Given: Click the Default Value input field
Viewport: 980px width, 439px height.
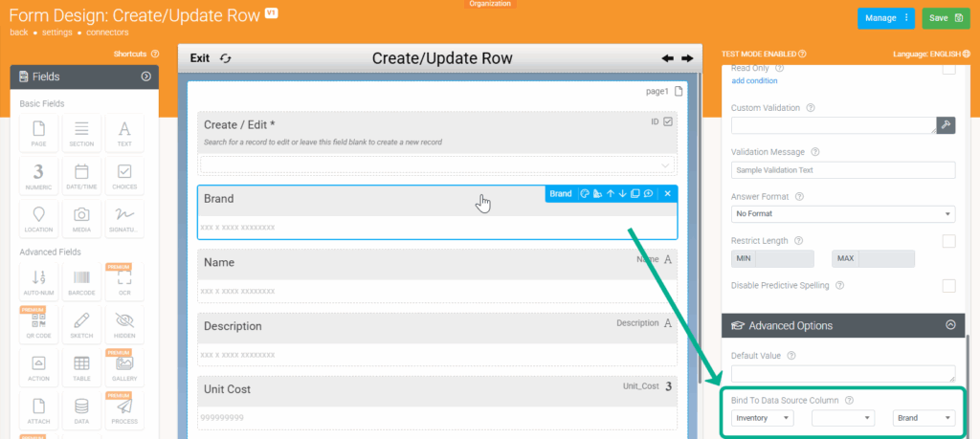Looking at the screenshot, I should 843,373.
